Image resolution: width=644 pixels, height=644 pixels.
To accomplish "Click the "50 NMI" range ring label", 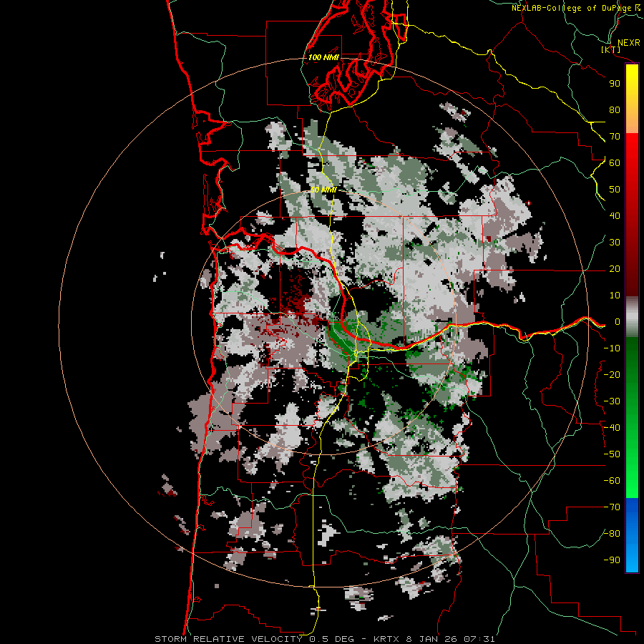I will [x=323, y=190].
